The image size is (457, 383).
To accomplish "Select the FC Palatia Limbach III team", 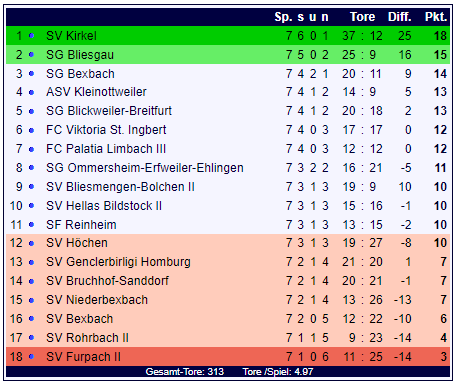I will (106, 149).
